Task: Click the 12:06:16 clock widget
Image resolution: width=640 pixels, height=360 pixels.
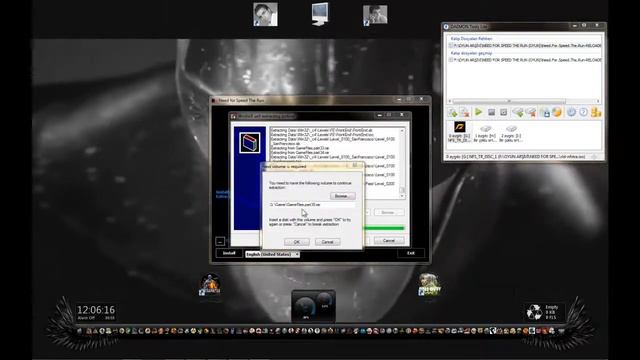Action: point(96,312)
